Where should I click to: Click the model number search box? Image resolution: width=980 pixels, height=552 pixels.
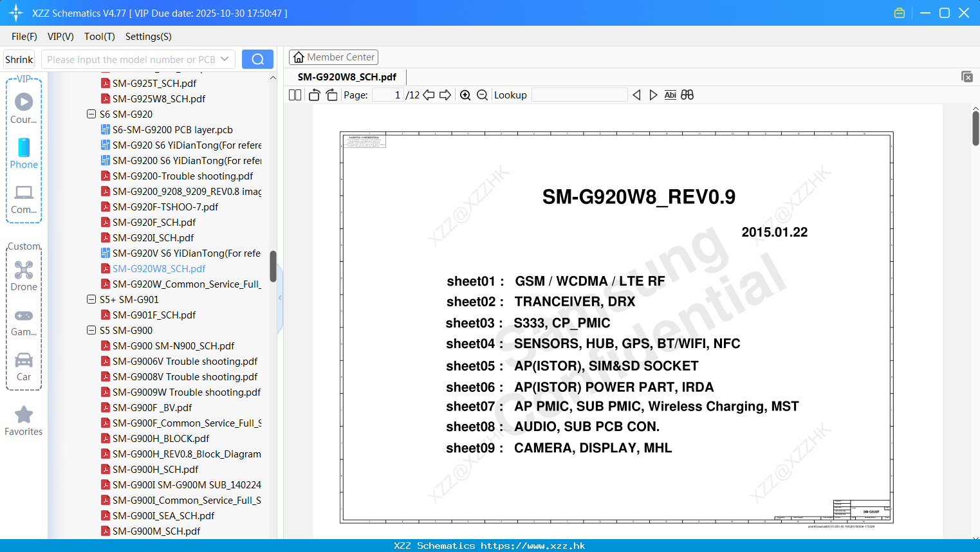(x=138, y=59)
